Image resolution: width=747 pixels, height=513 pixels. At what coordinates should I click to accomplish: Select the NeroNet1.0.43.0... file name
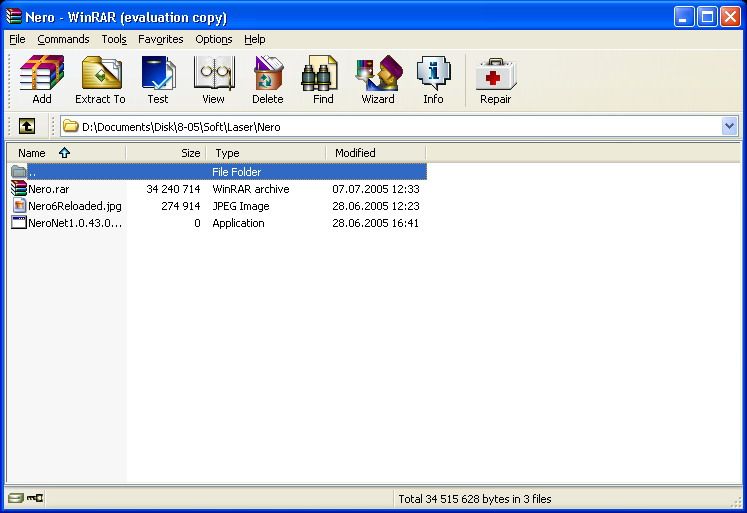[x=75, y=223]
